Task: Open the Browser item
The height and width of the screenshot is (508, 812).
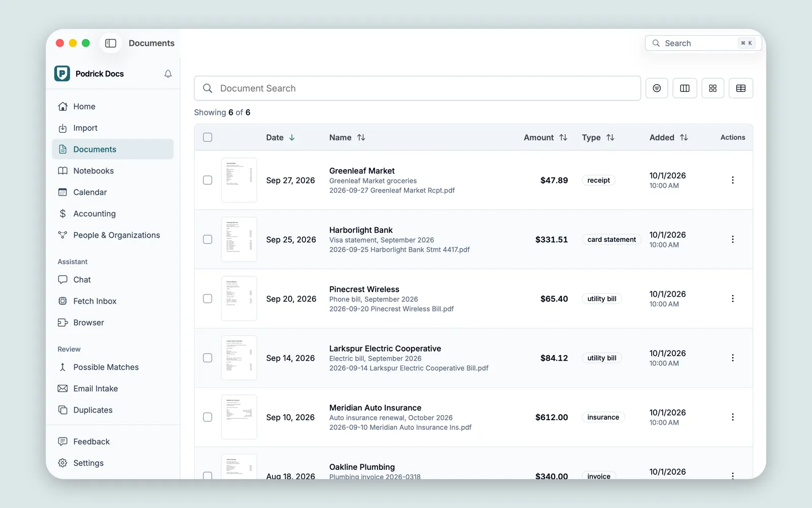Action: click(x=113, y=322)
